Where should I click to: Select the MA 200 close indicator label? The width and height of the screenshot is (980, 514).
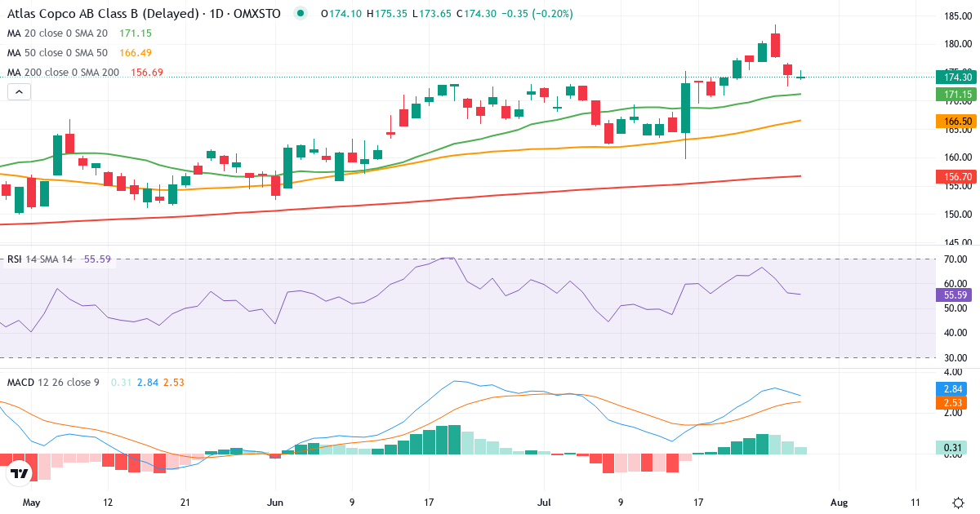[63, 73]
